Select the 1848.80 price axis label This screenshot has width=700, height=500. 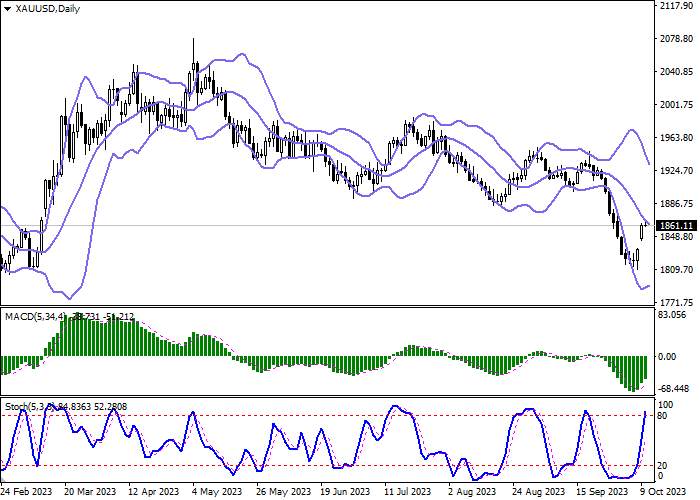677,237
